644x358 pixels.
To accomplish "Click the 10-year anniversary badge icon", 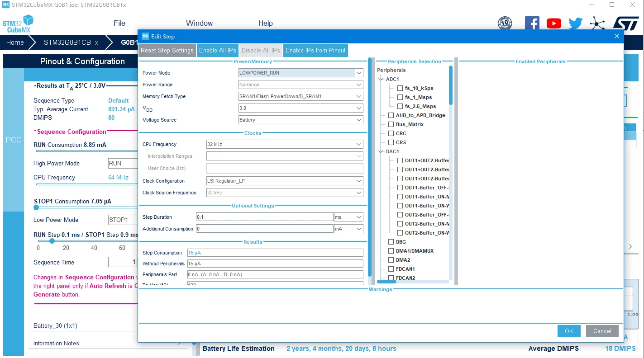I will point(505,23).
